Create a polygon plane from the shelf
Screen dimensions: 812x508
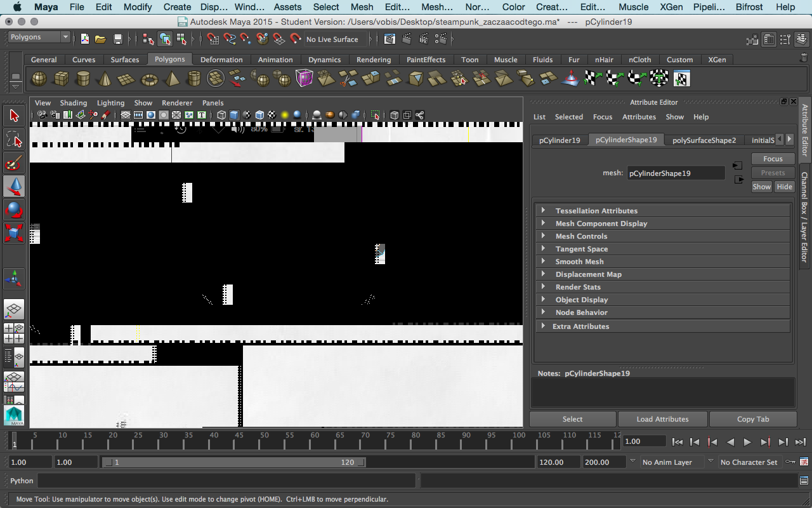128,79
